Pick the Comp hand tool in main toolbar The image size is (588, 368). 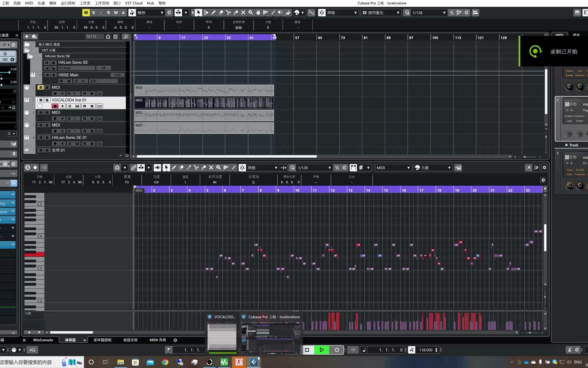tap(258, 13)
